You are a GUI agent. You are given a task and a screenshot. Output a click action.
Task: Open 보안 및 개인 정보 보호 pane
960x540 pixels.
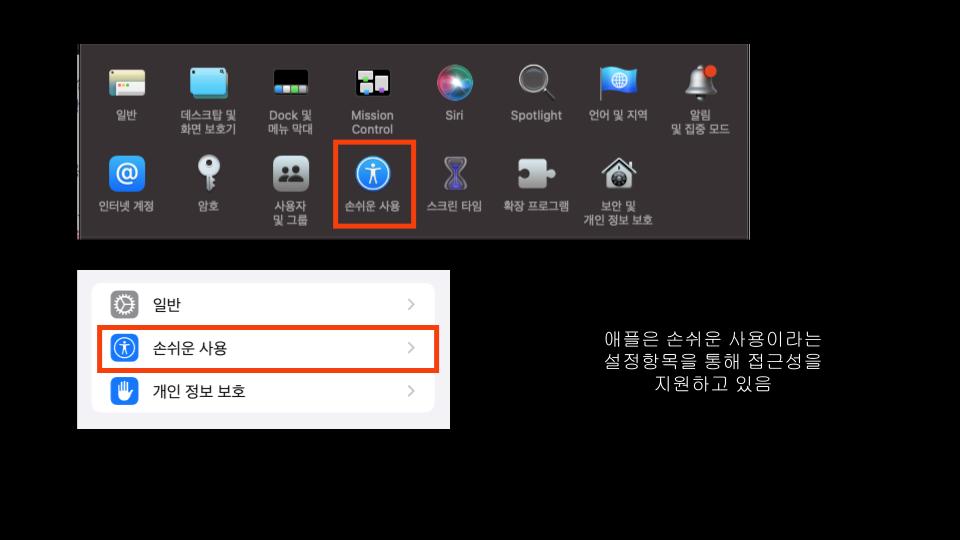[618, 173]
